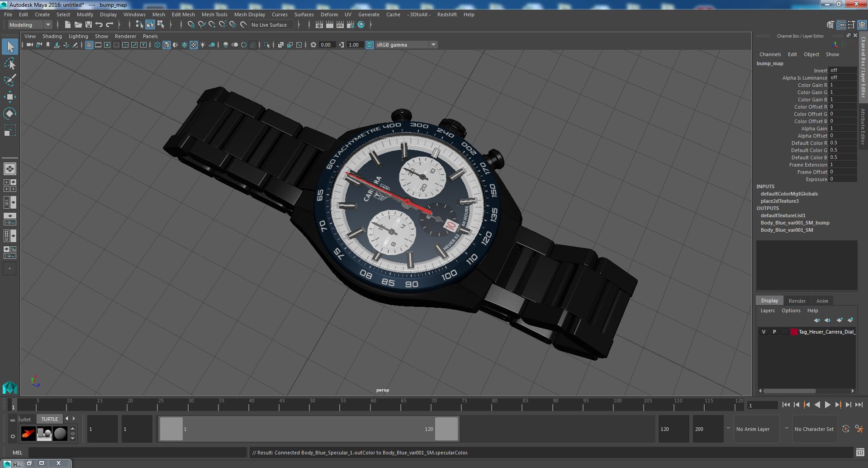This screenshot has height=468, width=868.
Task: Undo the last action
Action: (99, 25)
